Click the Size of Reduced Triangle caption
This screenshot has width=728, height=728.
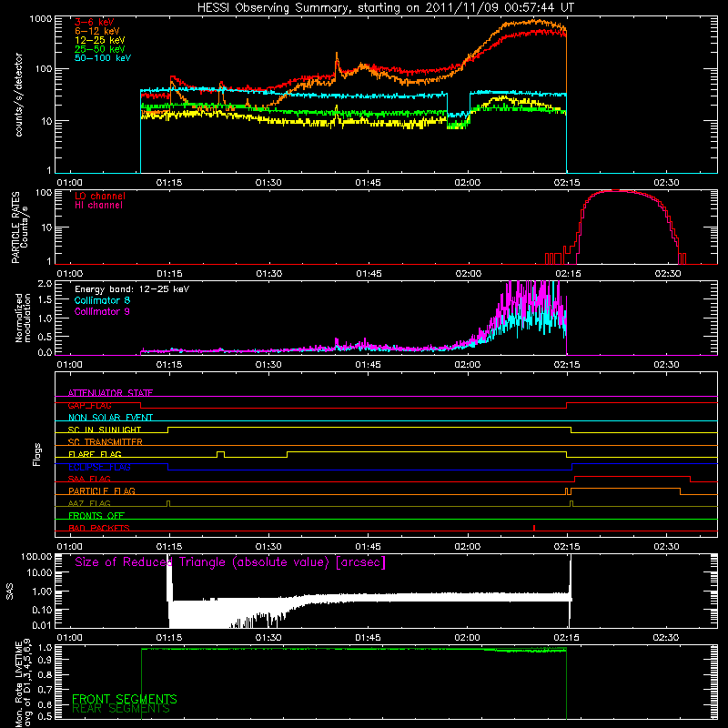click(230, 562)
